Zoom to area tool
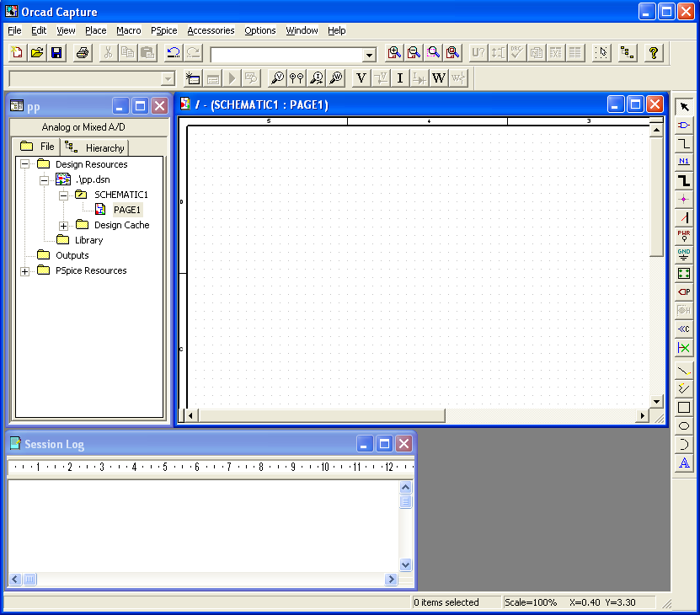This screenshot has width=700, height=615. (x=433, y=53)
